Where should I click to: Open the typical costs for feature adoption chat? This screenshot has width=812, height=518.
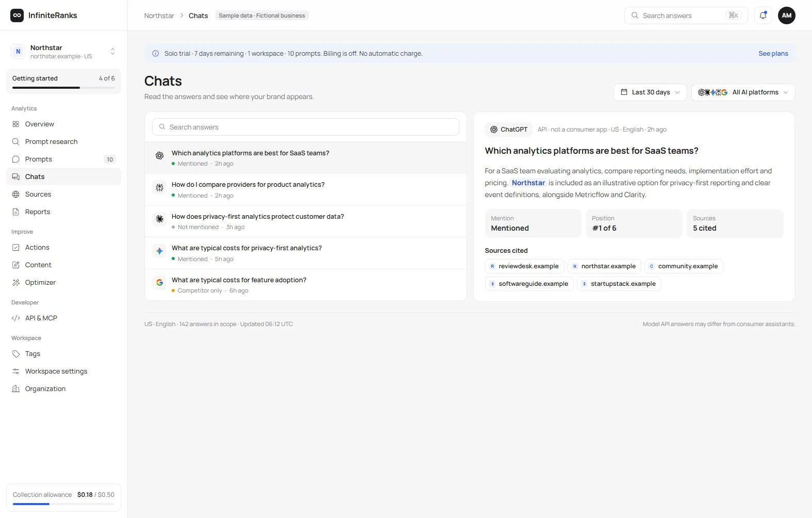pos(305,285)
